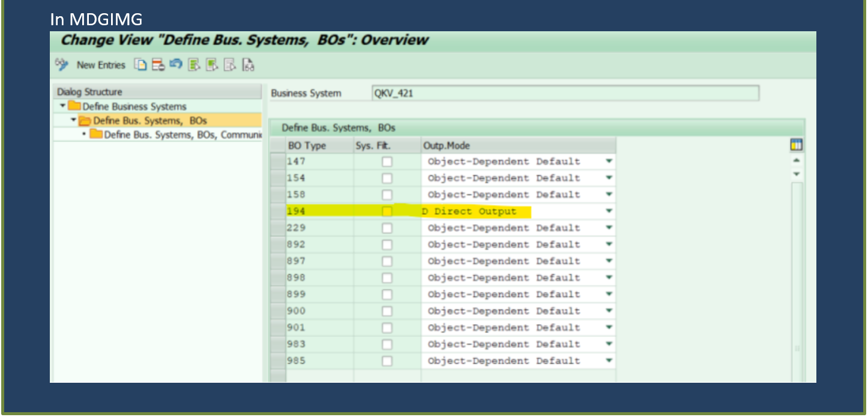Image resolution: width=868 pixels, height=417 pixels.
Task: Open Outp.Mode dropdown for BO Type 229
Action: 609,228
